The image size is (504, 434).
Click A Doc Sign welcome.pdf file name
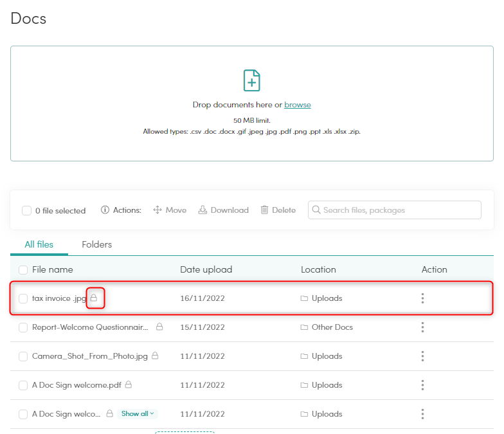tap(76, 385)
